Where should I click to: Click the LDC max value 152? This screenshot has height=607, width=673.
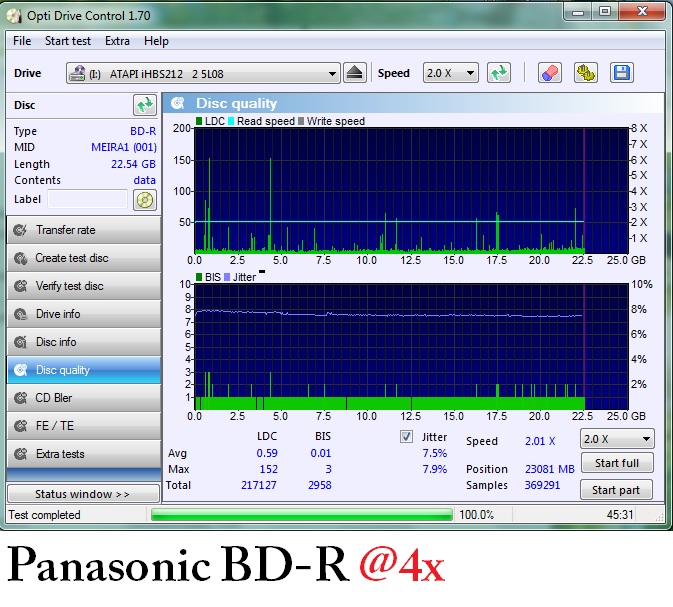pyautogui.click(x=268, y=469)
